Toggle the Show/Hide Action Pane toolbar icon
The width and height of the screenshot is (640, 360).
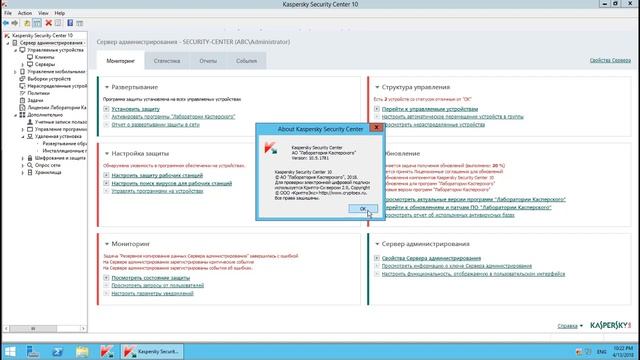click(80, 23)
